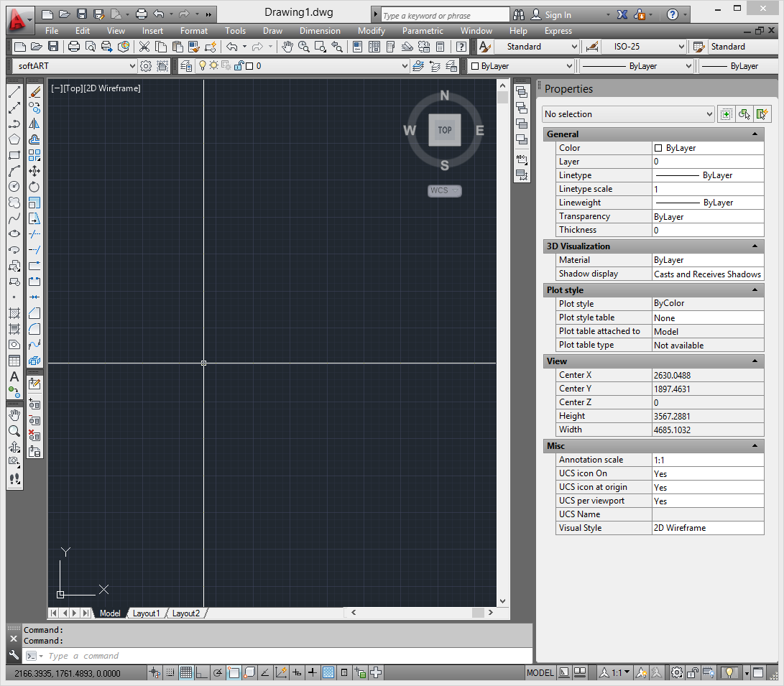Viewport: 784px width, 686px height.
Task: Toggle Grid Display in status bar
Action: [186, 673]
